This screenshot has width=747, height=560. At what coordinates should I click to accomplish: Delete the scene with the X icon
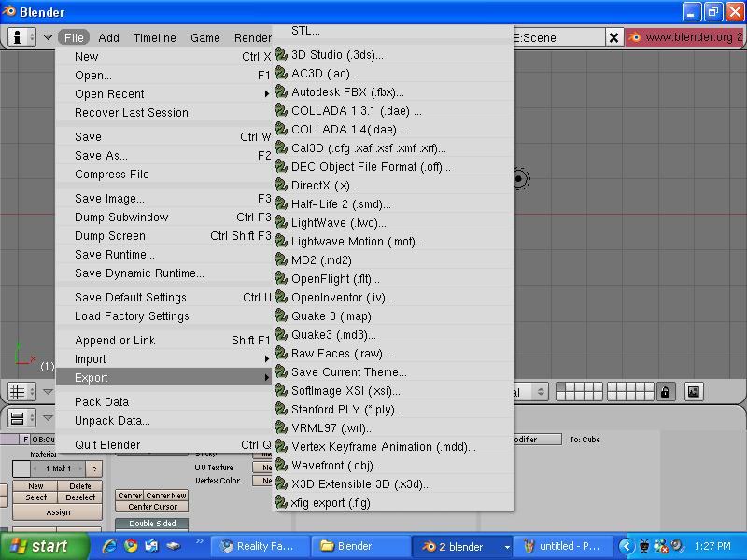click(x=613, y=37)
